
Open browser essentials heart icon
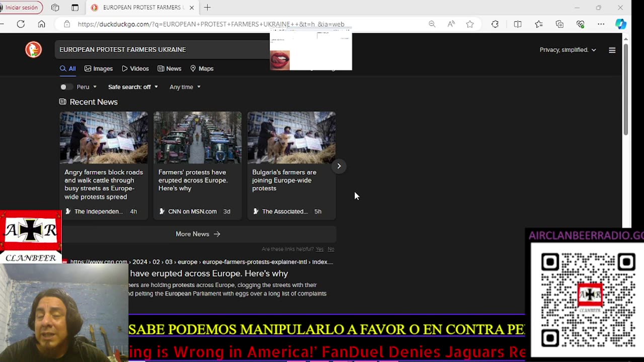(x=580, y=24)
